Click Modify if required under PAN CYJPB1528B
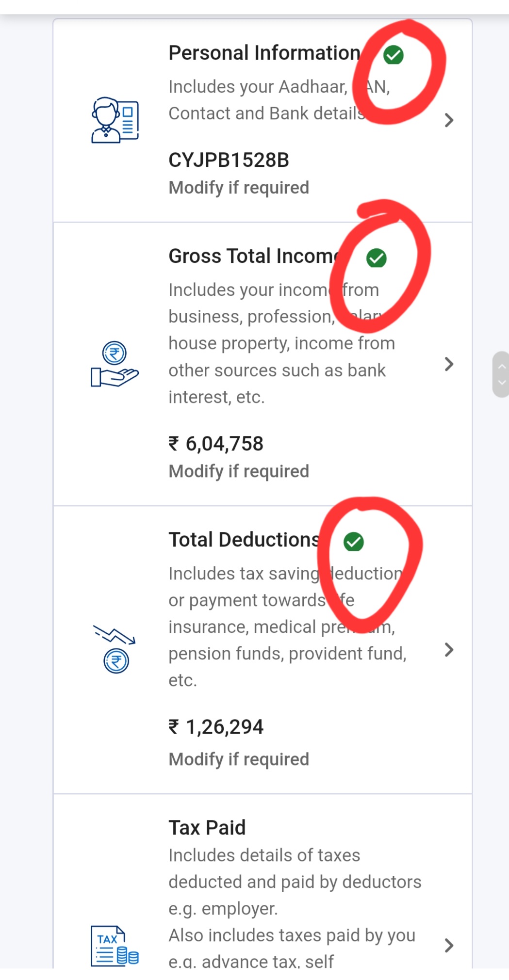Viewport: 509px width, 980px height. (x=239, y=188)
